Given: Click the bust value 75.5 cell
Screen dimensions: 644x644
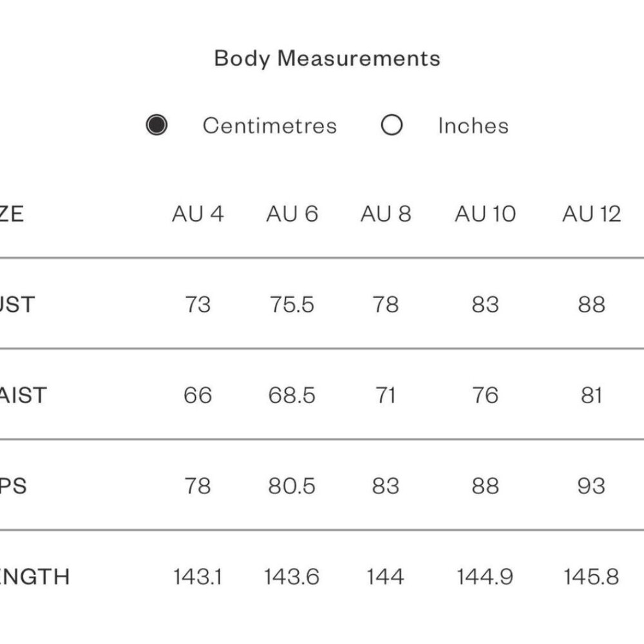Looking at the screenshot, I should click(x=292, y=304).
